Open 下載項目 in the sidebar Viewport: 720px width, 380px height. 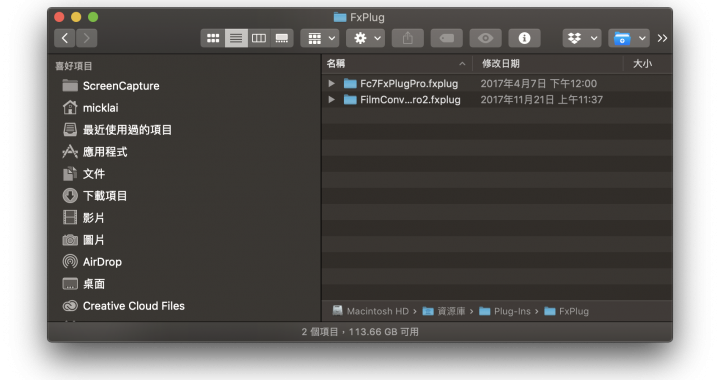click(x=184, y=196)
